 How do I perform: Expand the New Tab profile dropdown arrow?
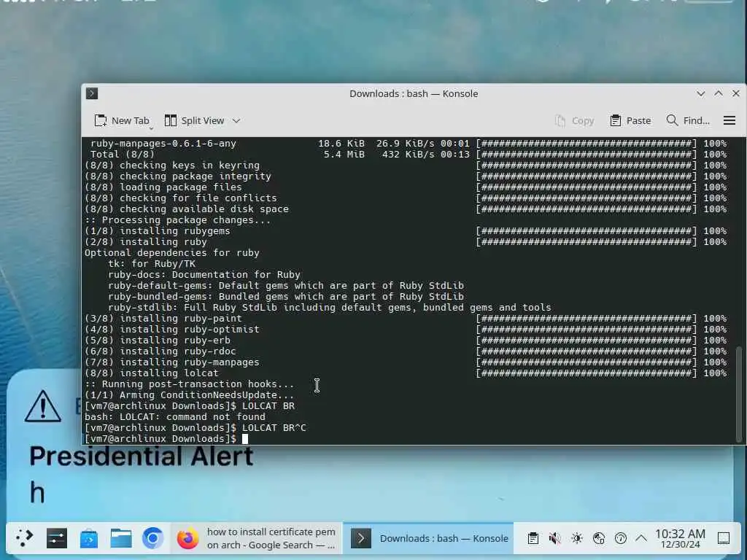152,128
